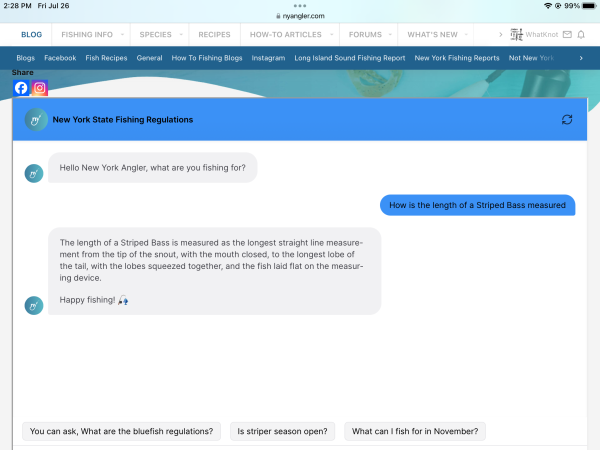The width and height of the screenshot is (600, 450).
Task: Refresh the fishing regulations chat
Action: point(567,120)
